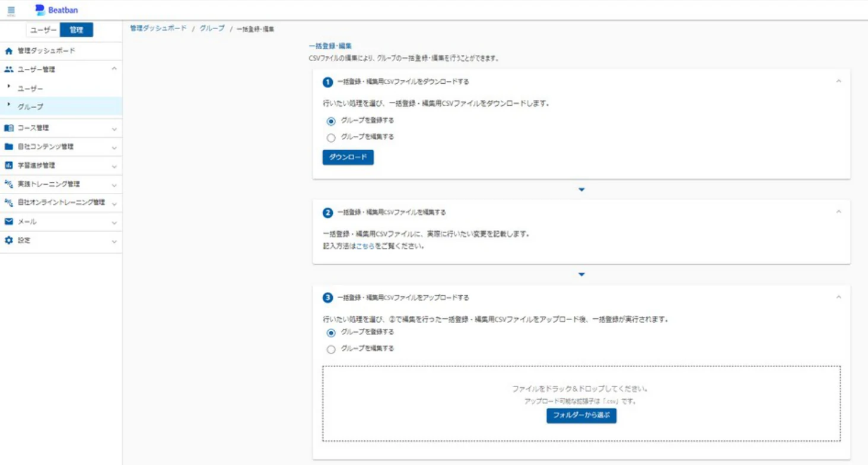Click the people icon for ユーザー管理
868x465 pixels.
coord(9,69)
